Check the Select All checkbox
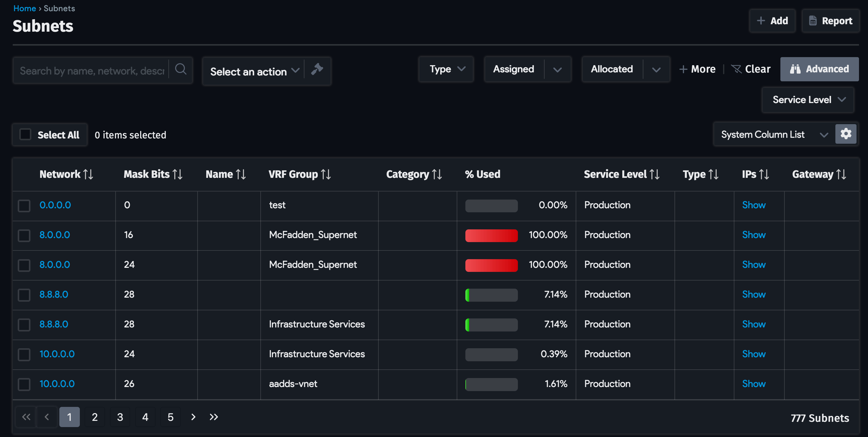 tap(25, 134)
